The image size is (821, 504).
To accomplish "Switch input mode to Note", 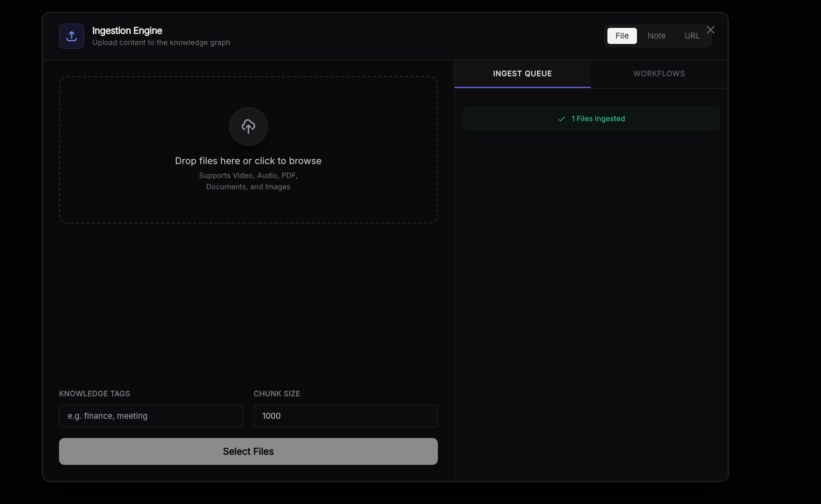I will [656, 36].
